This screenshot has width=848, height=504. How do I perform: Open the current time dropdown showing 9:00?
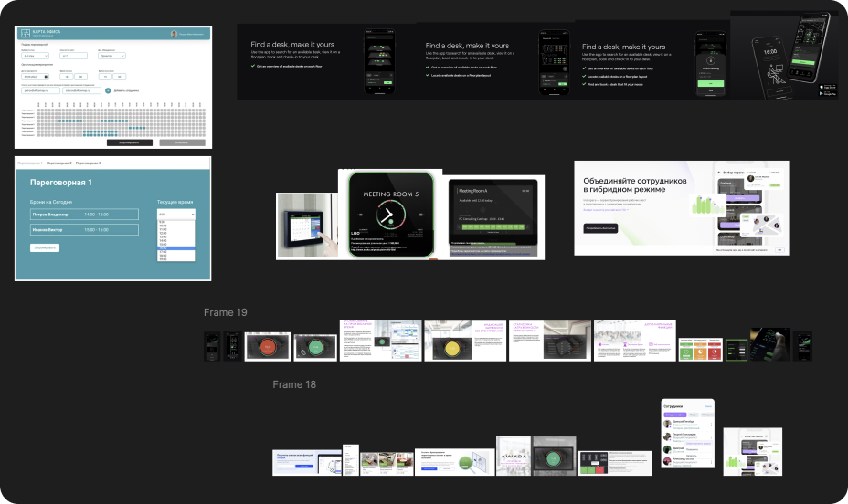[x=175, y=214]
